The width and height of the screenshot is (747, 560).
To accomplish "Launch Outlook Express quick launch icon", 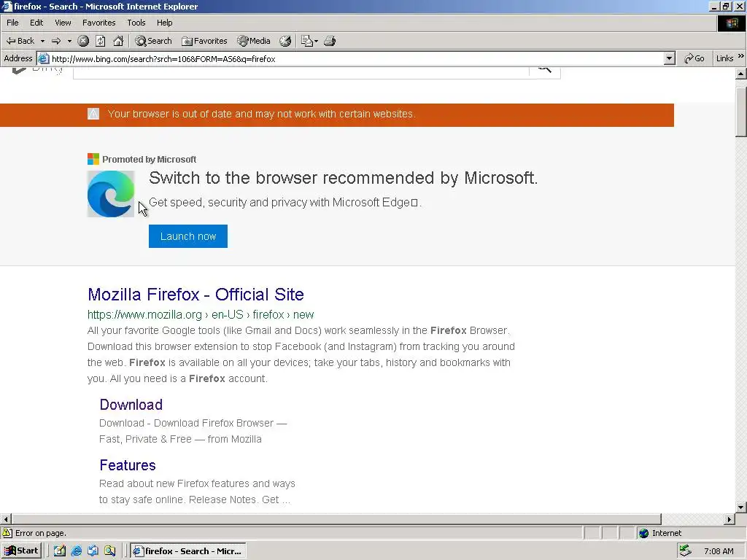I will tap(93, 551).
